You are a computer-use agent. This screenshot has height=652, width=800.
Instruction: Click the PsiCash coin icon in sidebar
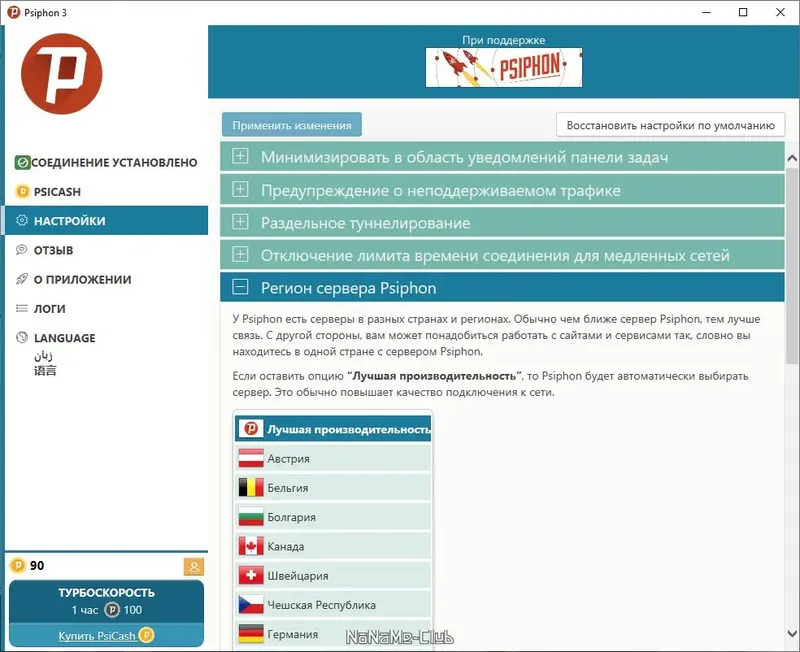click(x=22, y=192)
